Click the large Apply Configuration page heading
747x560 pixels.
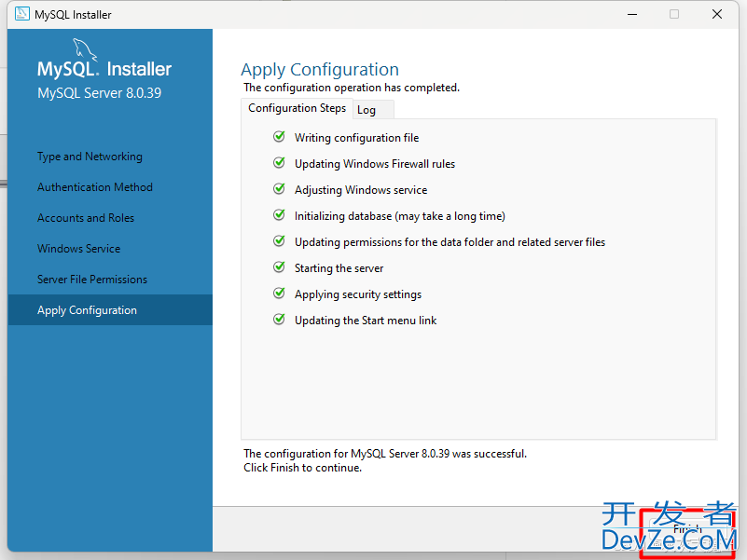(x=320, y=70)
